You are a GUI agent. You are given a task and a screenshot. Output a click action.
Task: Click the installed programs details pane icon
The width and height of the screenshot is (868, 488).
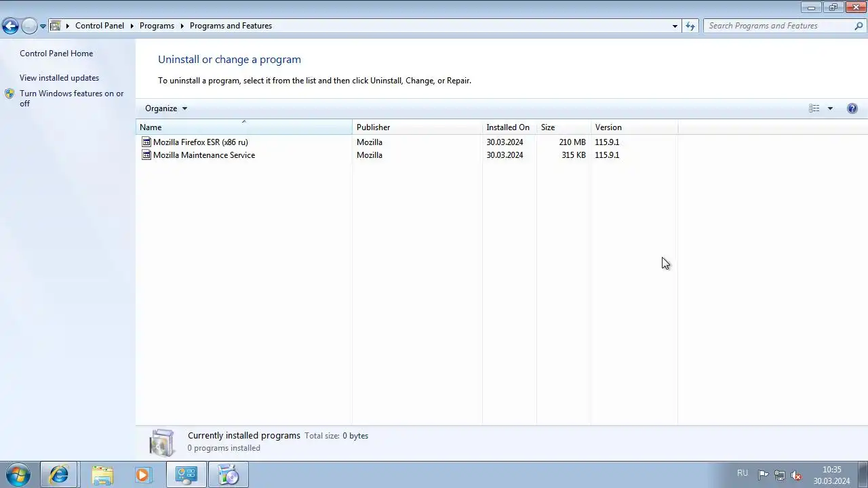pyautogui.click(x=162, y=443)
